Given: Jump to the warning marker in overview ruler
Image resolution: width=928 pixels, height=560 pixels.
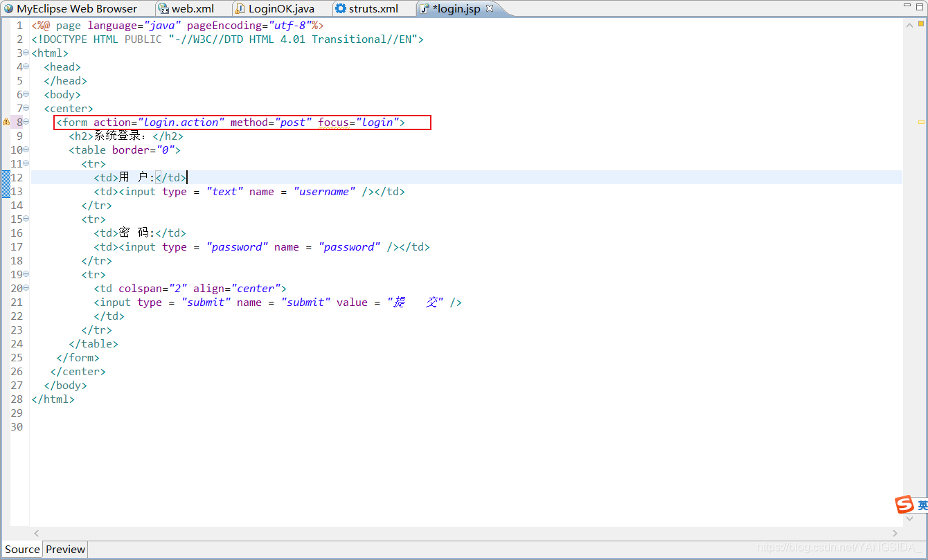Looking at the screenshot, I should [x=922, y=121].
